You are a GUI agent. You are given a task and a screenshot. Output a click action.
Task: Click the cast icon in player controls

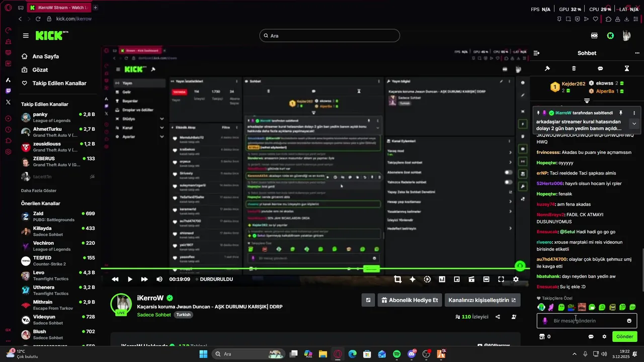[x=471, y=279]
